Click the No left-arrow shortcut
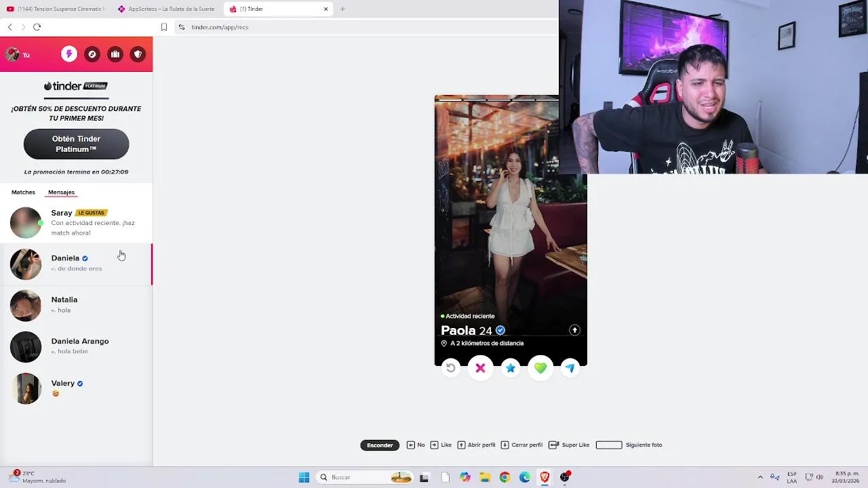Viewport: 868px width, 488px height. [416, 445]
